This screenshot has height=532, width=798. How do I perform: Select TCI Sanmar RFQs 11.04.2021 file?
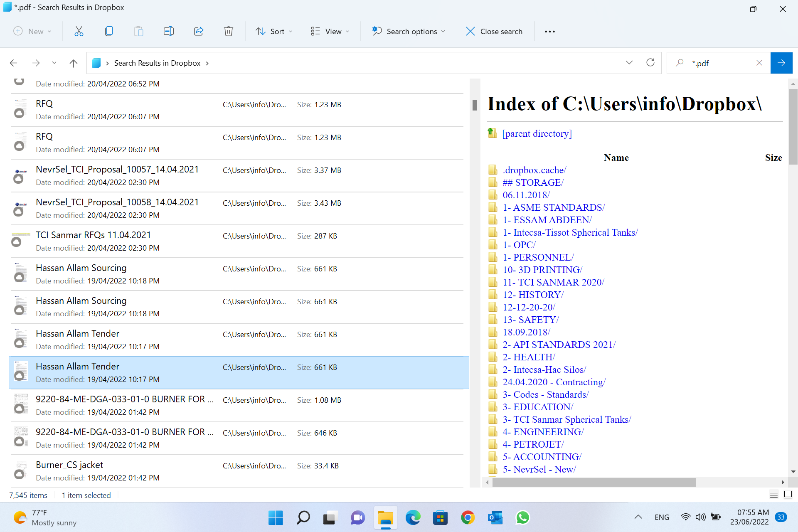[x=237, y=241]
